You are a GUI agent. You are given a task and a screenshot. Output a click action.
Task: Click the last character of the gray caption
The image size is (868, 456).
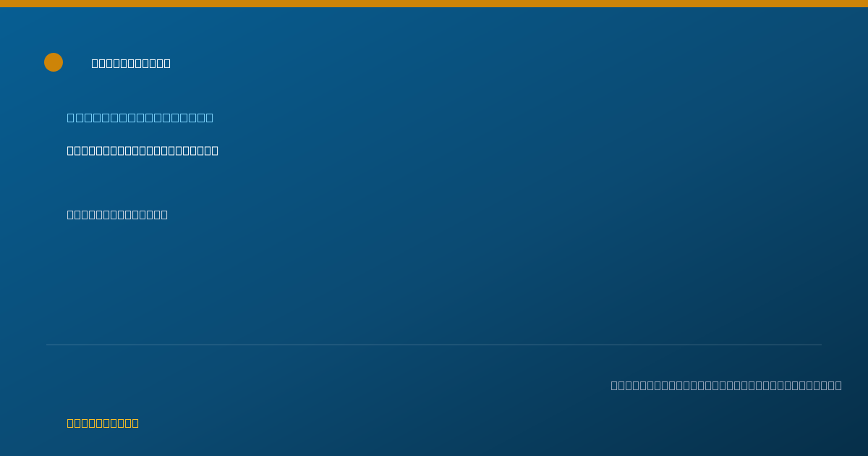tap(838, 385)
